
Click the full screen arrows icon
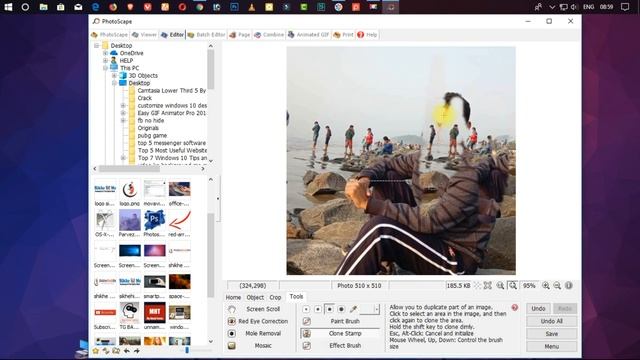[x=488, y=286]
